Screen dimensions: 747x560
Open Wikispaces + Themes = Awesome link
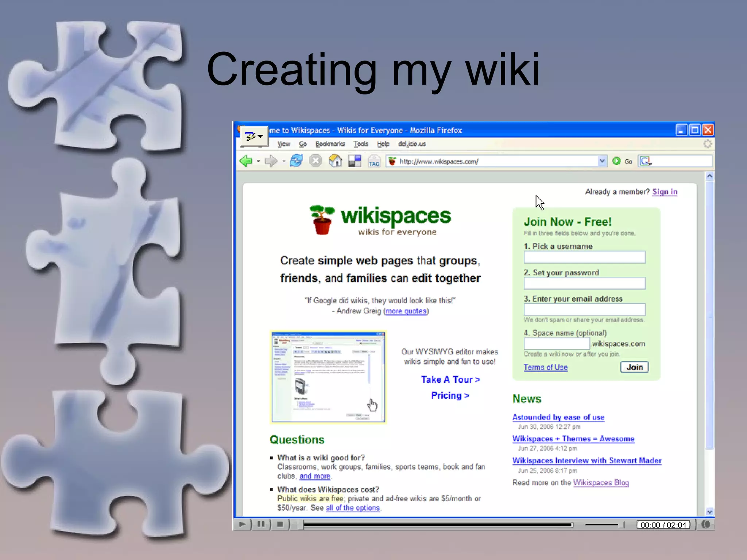pyautogui.click(x=573, y=439)
